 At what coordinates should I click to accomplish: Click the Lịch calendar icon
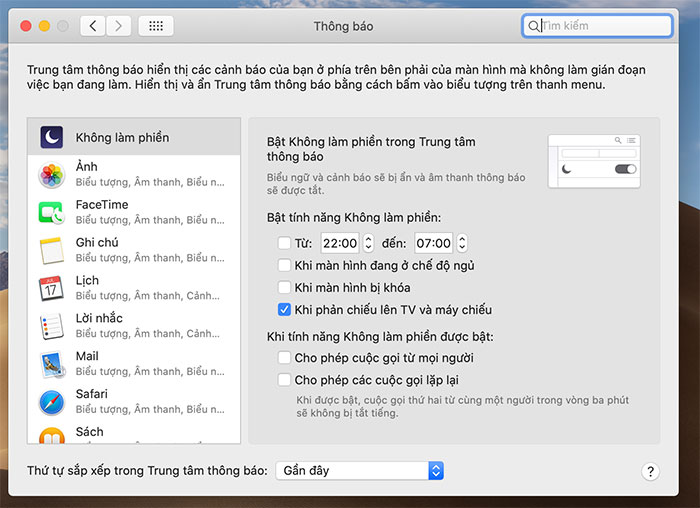point(51,288)
